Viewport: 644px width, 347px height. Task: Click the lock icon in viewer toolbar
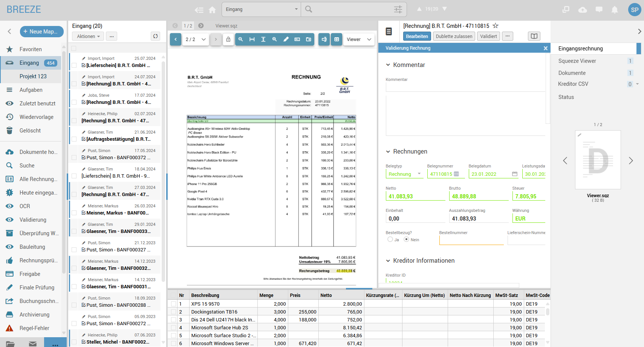tap(228, 39)
